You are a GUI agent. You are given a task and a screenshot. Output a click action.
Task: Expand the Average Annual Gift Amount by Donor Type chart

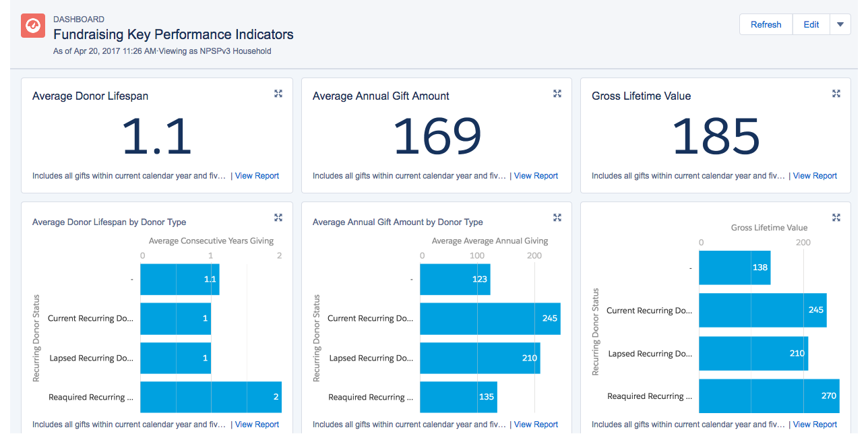coord(557,218)
